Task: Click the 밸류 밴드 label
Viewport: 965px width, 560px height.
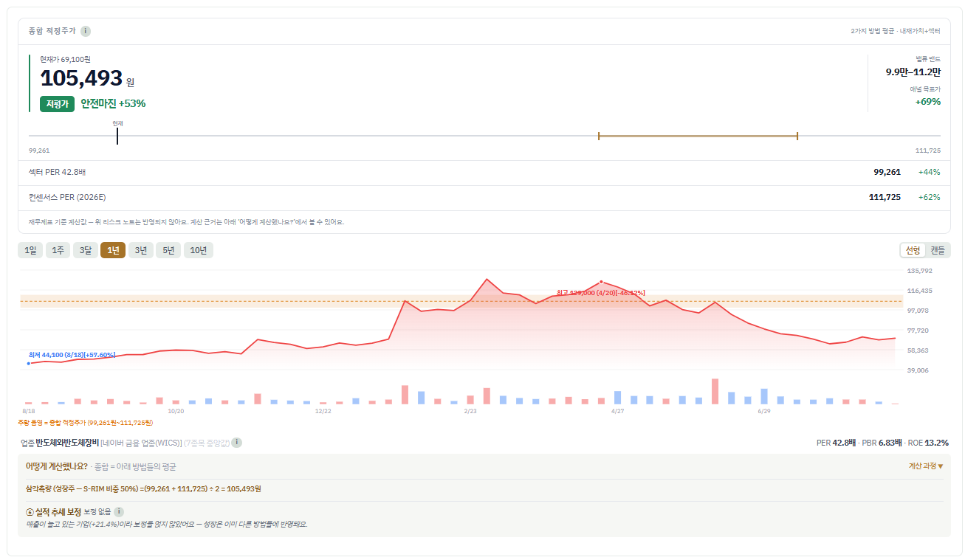Action: 928,58
